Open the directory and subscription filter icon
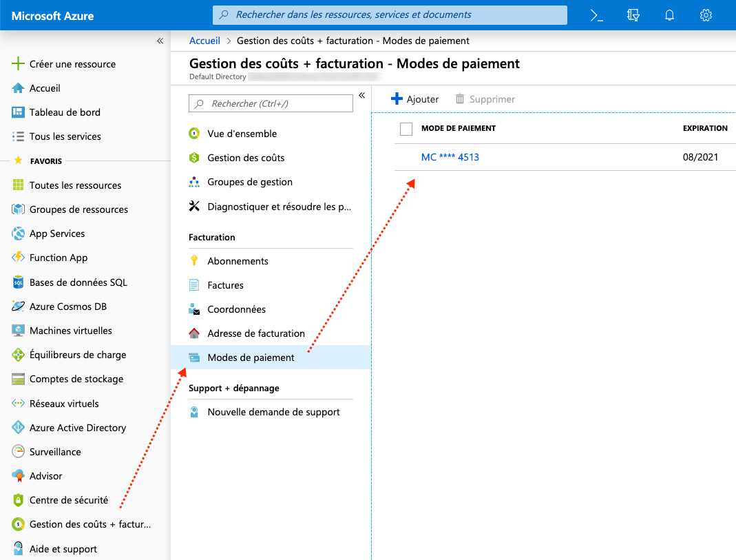Viewport: 736px width, 560px height. [633, 15]
